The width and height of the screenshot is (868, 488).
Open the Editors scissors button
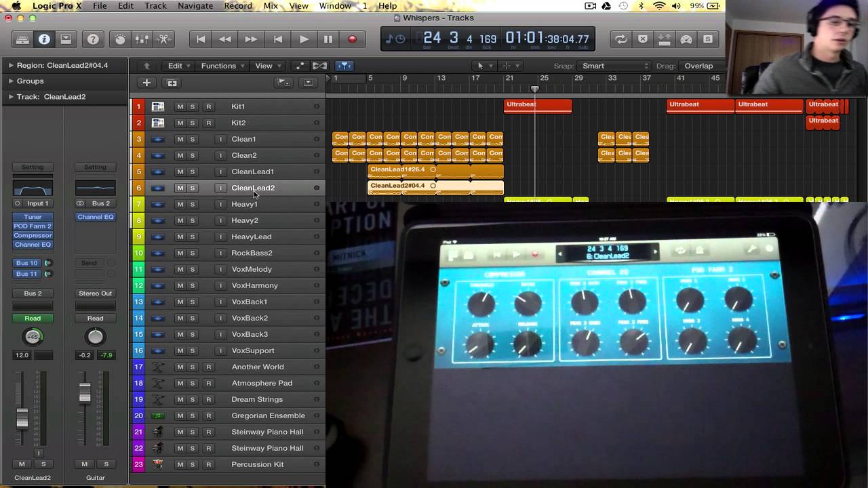[163, 39]
